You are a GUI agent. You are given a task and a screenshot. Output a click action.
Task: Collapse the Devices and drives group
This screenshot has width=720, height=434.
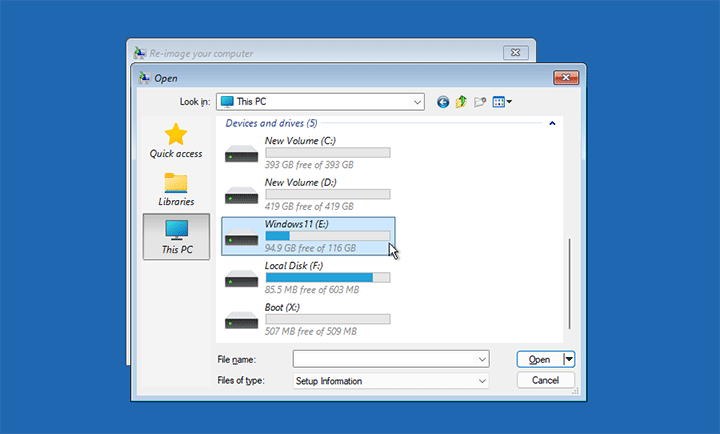coord(552,123)
